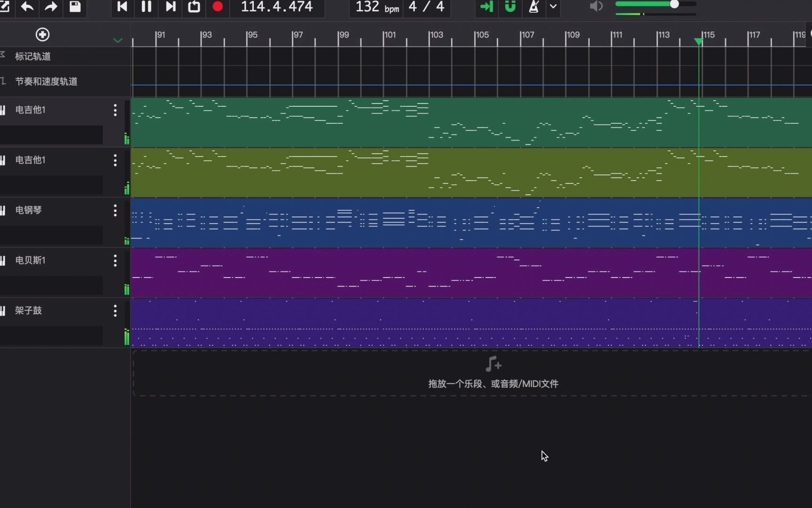Toggle loop playback mode
Image resolution: width=812 pixels, height=508 pixels.
(x=194, y=7)
